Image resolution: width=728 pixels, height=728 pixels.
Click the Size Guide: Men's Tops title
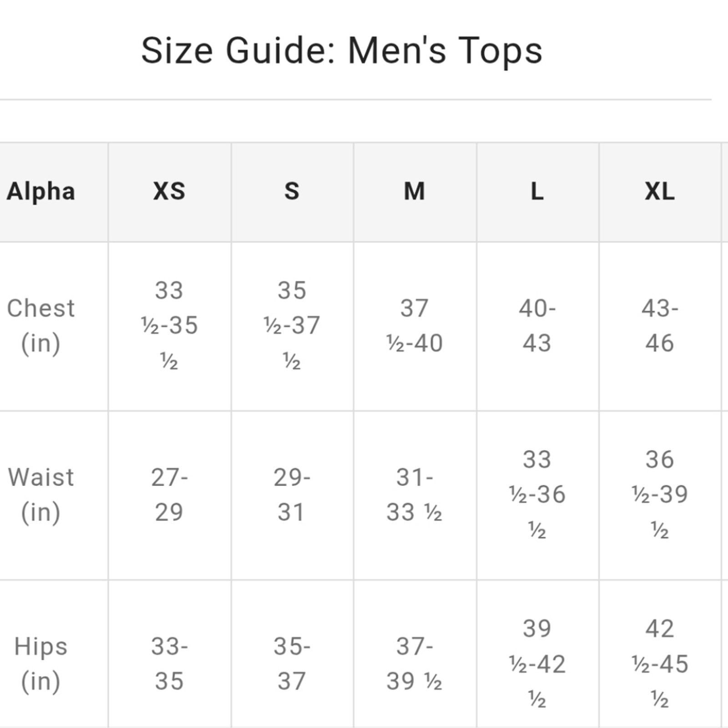[x=341, y=51]
